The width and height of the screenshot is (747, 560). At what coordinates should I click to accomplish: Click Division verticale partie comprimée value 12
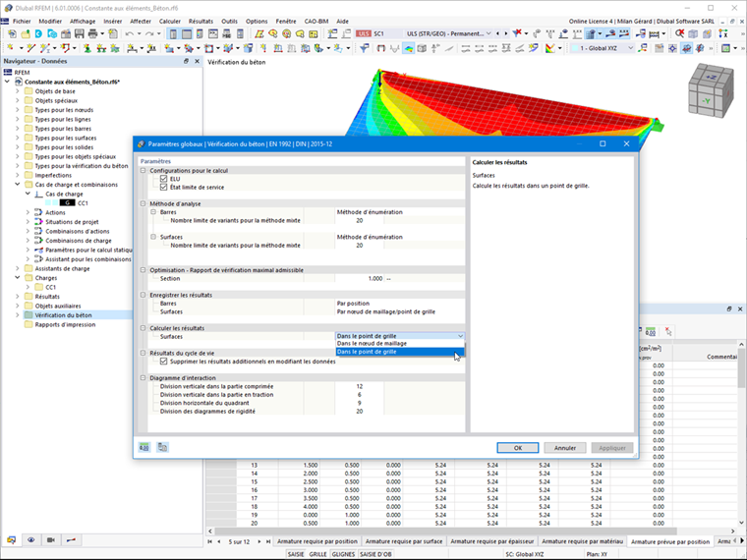360,387
